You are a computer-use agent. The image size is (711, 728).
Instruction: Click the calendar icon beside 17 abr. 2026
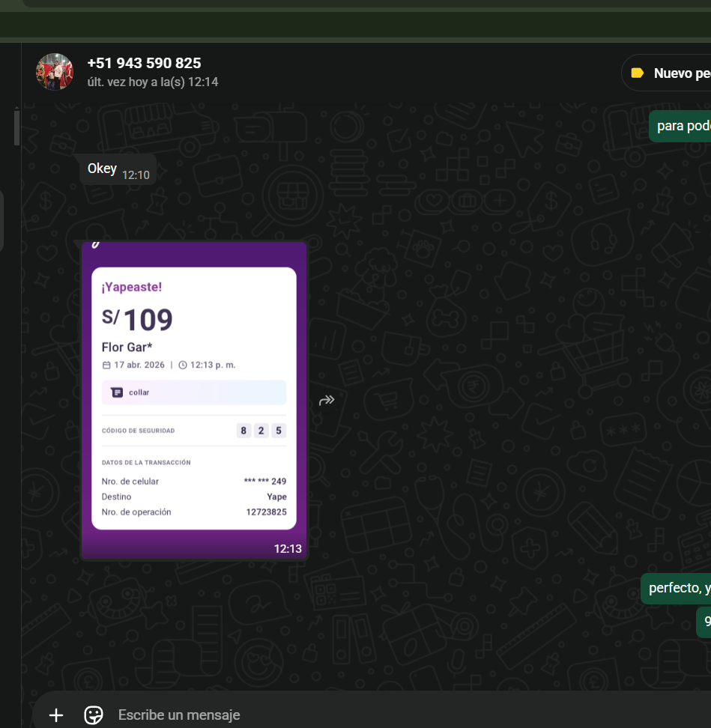pos(106,365)
